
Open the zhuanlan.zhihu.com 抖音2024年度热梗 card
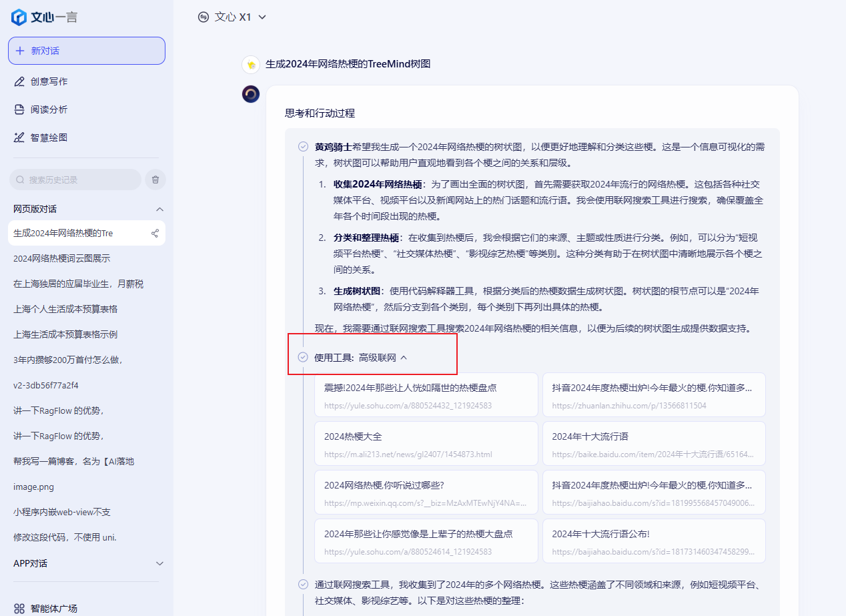coord(654,395)
